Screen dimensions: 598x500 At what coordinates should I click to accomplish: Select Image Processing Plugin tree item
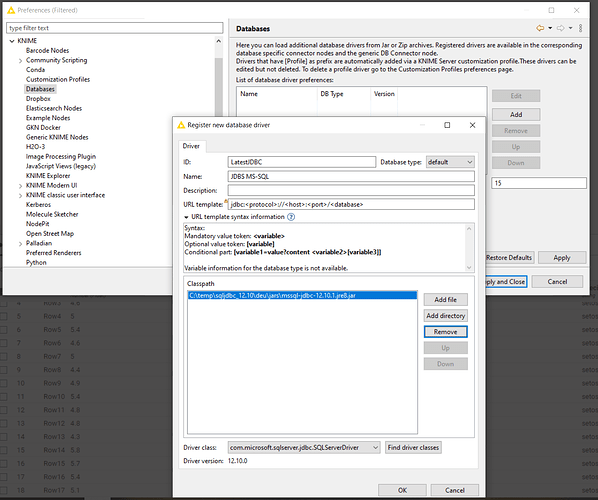tap(61, 157)
